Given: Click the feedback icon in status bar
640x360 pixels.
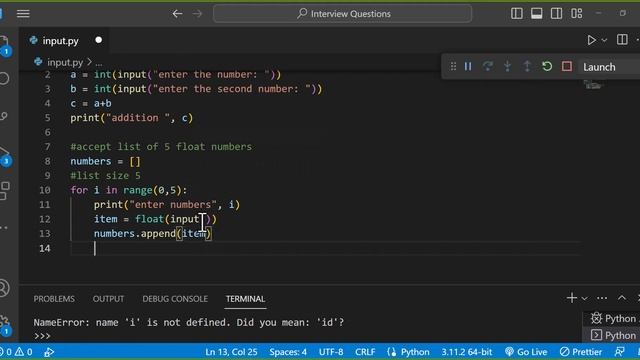Looking at the screenshot, I should click(620, 352).
